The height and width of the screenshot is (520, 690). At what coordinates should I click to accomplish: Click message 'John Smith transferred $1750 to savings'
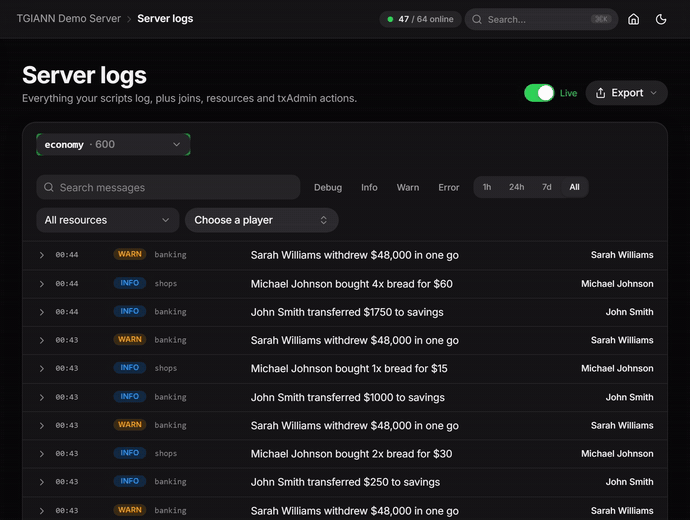[x=347, y=312]
